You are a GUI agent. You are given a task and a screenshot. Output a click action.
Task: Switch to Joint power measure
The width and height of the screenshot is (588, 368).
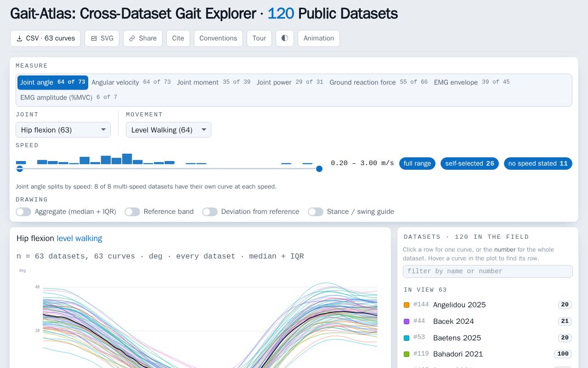pyautogui.click(x=290, y=82)
